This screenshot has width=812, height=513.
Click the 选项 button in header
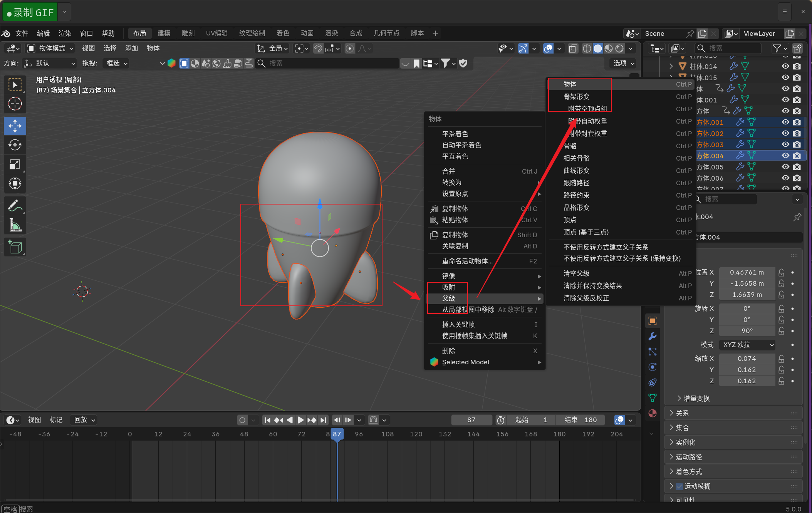(623, 63)
